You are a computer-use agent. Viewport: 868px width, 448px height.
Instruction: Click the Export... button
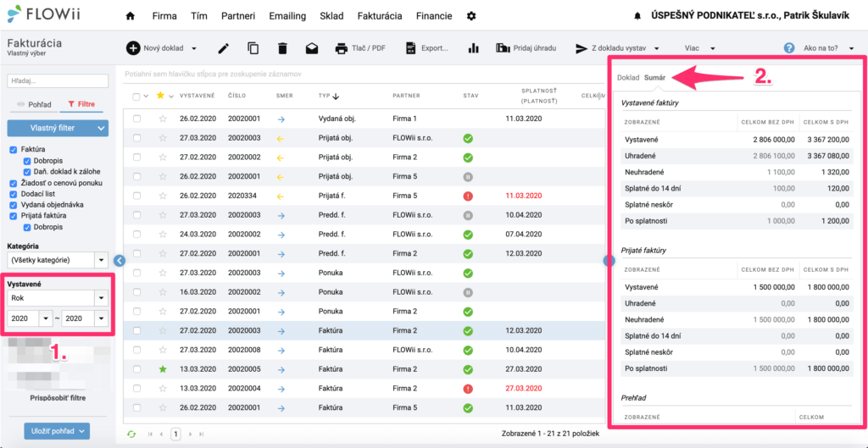427,48
